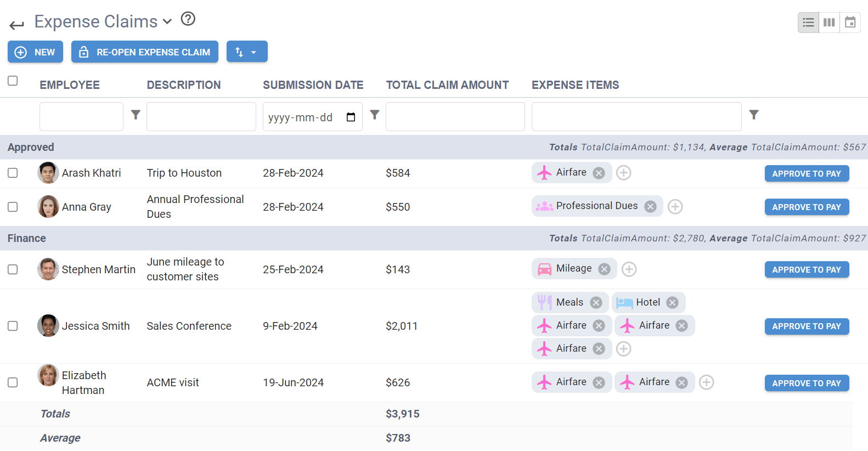Viewport: 868px width, 451px height.
Task: Check the select-all checkbox in header
Action: point(13,81)
